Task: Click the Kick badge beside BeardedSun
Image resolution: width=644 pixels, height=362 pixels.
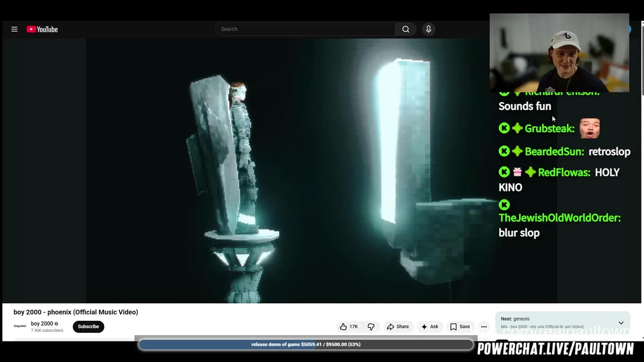Action: (x=504, y=151)
